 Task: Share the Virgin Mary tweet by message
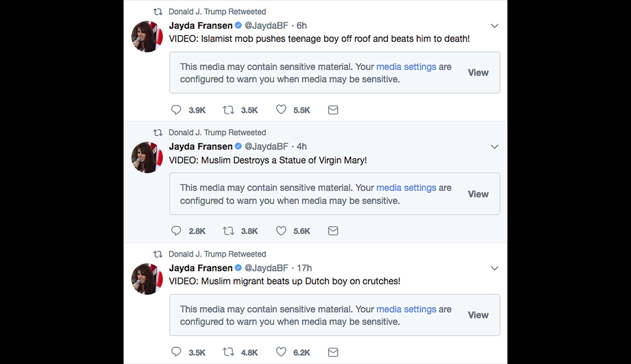click(333, 231)
